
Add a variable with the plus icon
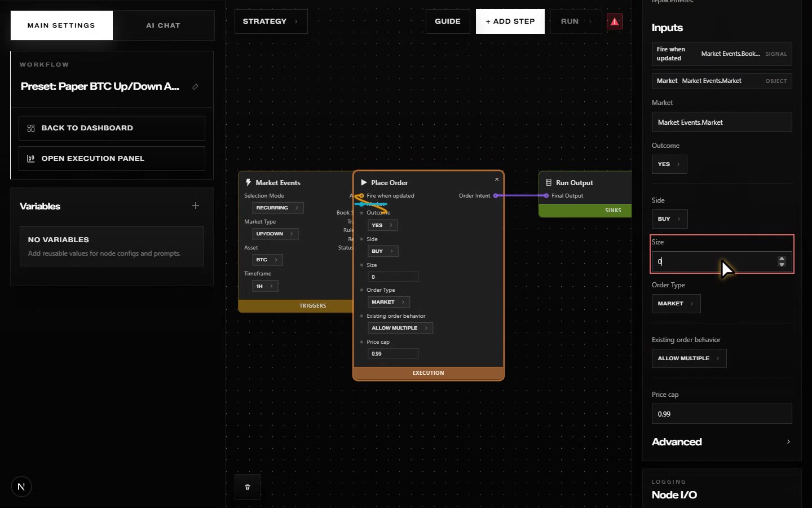pyautogui.click(x=196, y=205)
